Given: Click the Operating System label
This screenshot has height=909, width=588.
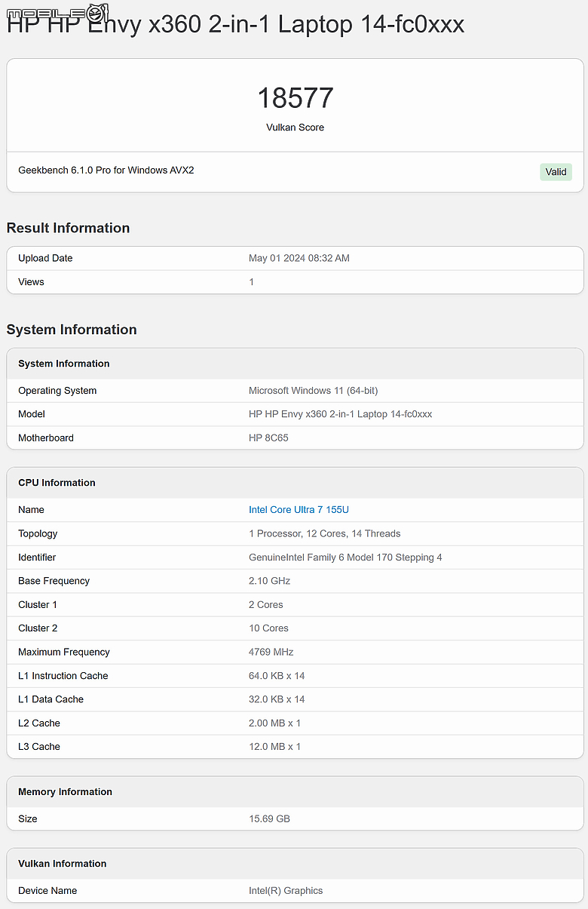Looking at the screenshot, I should [x=57, y=391].
